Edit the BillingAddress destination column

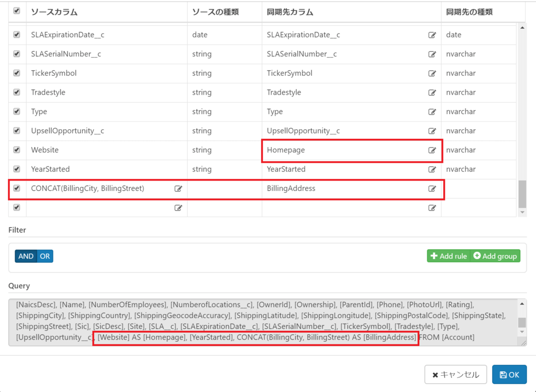tap(432, 189)
